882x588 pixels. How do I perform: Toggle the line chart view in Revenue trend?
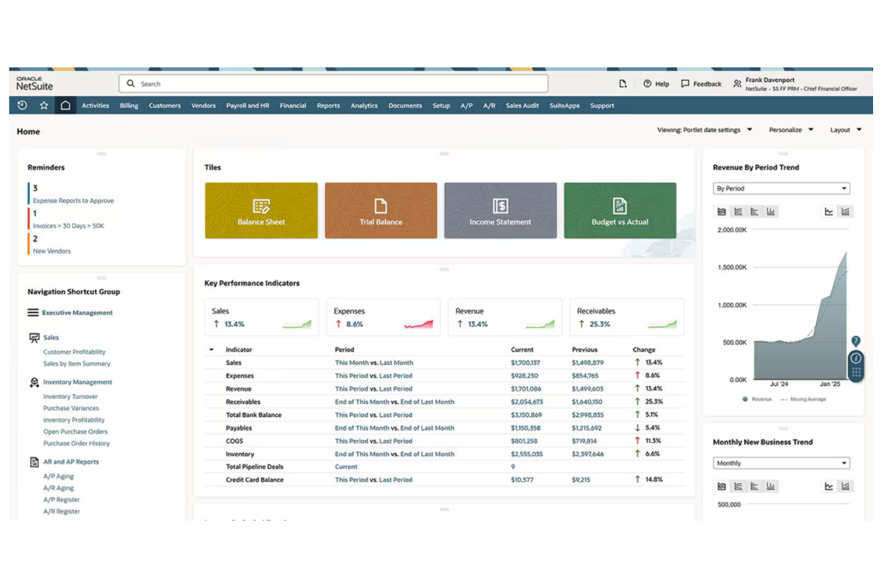point(828,211)
